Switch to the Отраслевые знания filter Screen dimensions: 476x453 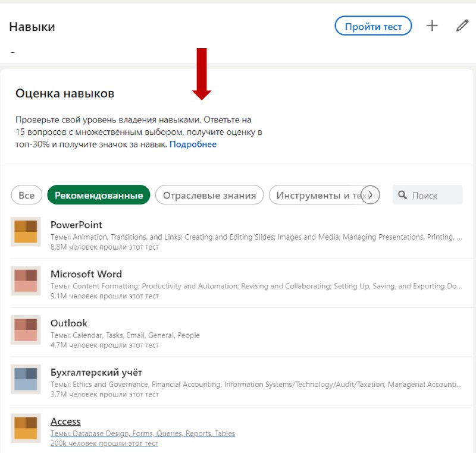click(209, 195)
